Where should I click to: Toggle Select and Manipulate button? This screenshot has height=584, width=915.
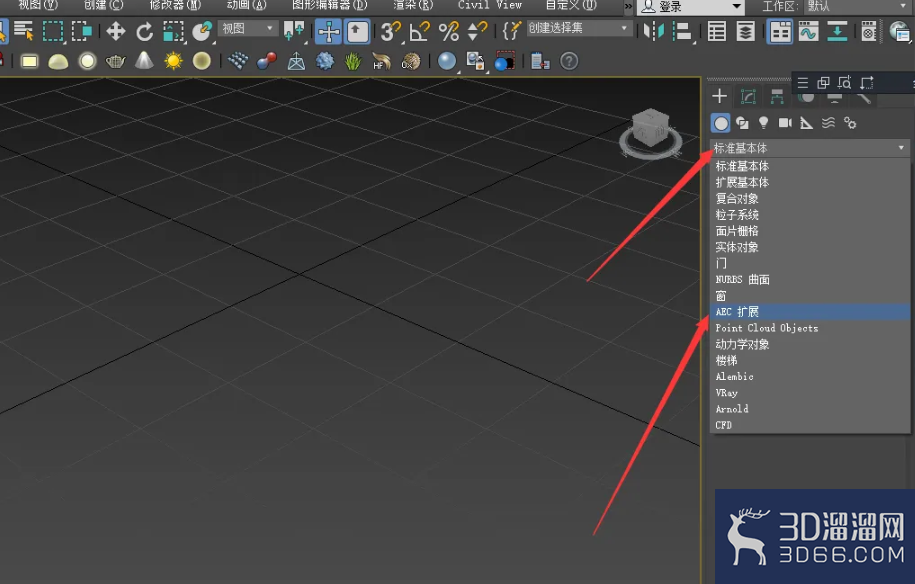(329, 32)
